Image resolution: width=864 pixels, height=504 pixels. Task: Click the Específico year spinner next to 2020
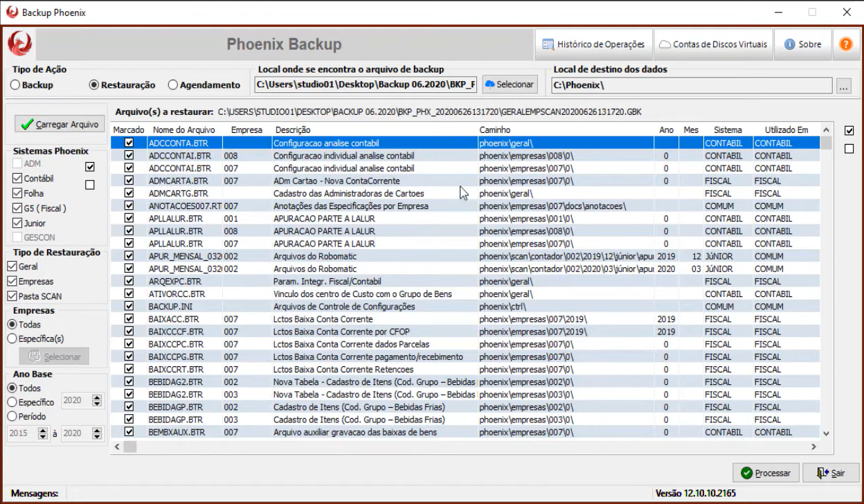tap(97, 401)
